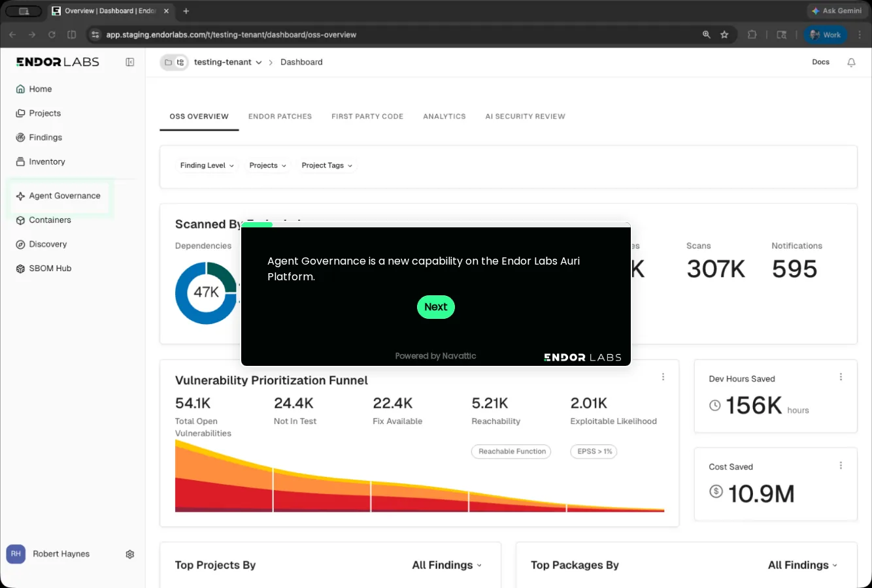Click Next in the tour popup

436,307
